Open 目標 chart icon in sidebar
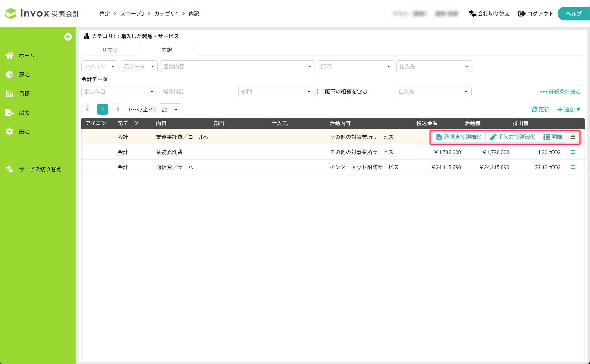The image size is (590, 364). click(10, 93)
